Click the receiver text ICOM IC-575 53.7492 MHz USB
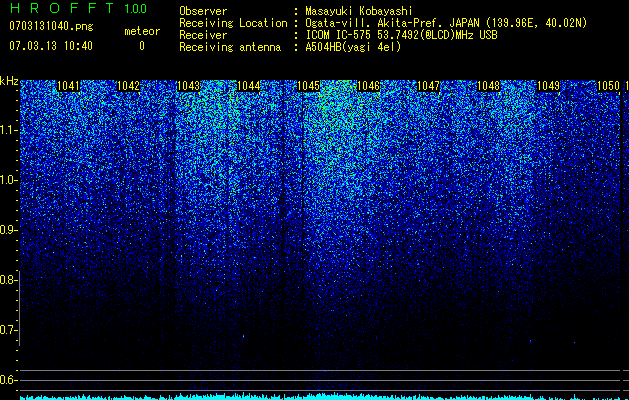This screenshot has width=629, height=400. point(401,35)
